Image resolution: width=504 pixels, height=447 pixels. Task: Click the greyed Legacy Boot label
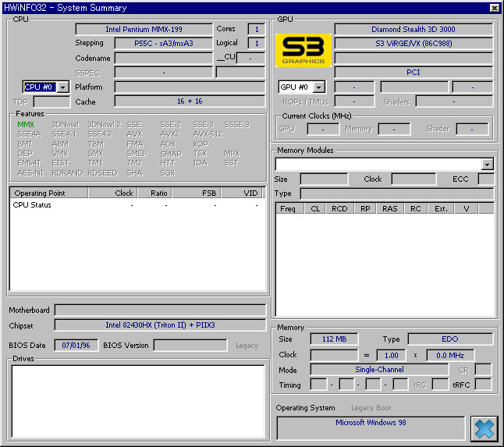point(371,408)
